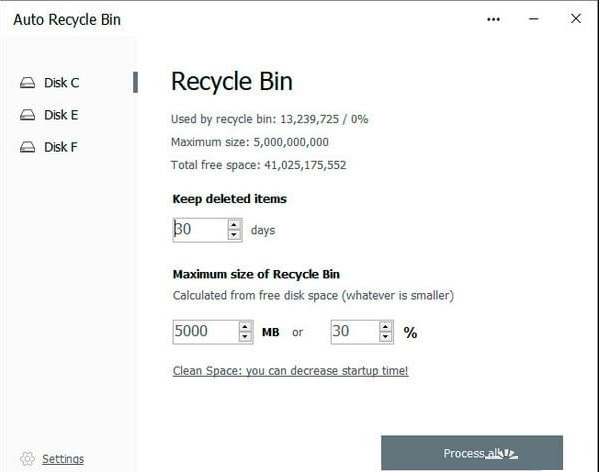Click the Process all button
Screen dimensions: 599x472
click(x=472, y=453)
